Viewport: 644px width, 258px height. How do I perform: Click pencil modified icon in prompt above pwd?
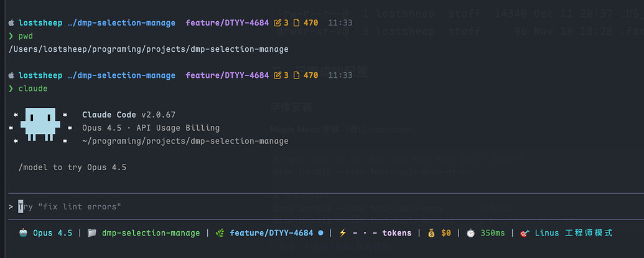pos(278,22)
